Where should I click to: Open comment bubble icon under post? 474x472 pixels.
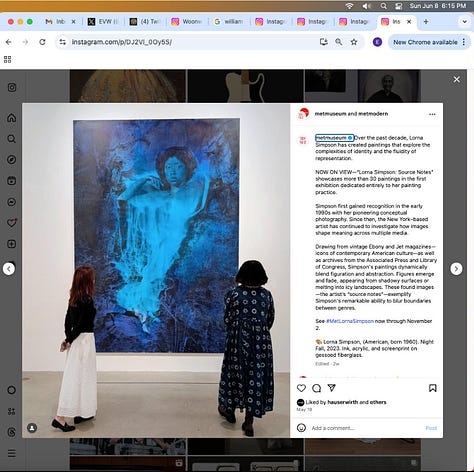pos(316,388)
